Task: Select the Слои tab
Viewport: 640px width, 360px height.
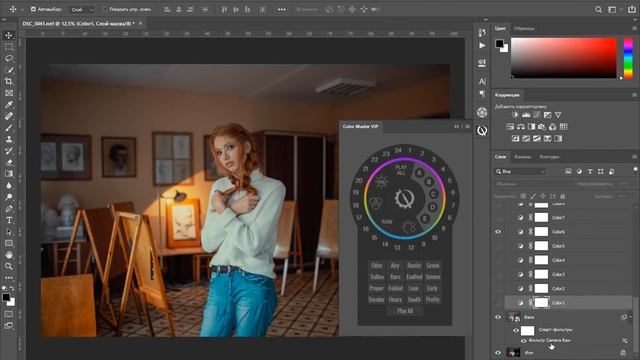Action: [x=500, y=157]
